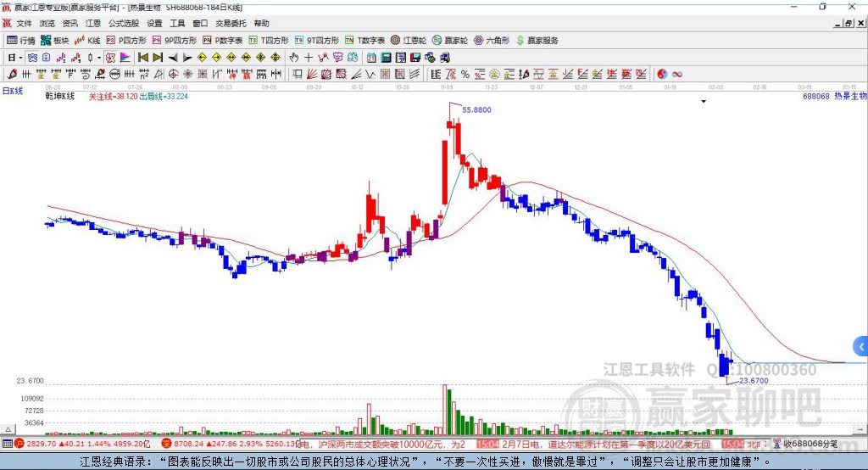Open the 江恩 menu
Image resolution: width=868 pixels, height=470 pixels.
click(x=93, y=23)
